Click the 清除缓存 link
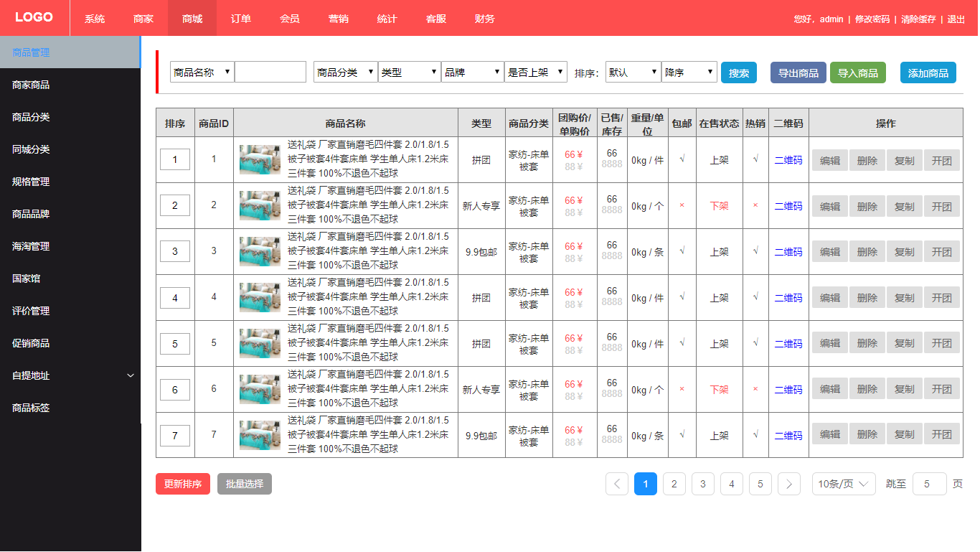The height and width of the screenshot is (552, 980). [x=919, y=19]
